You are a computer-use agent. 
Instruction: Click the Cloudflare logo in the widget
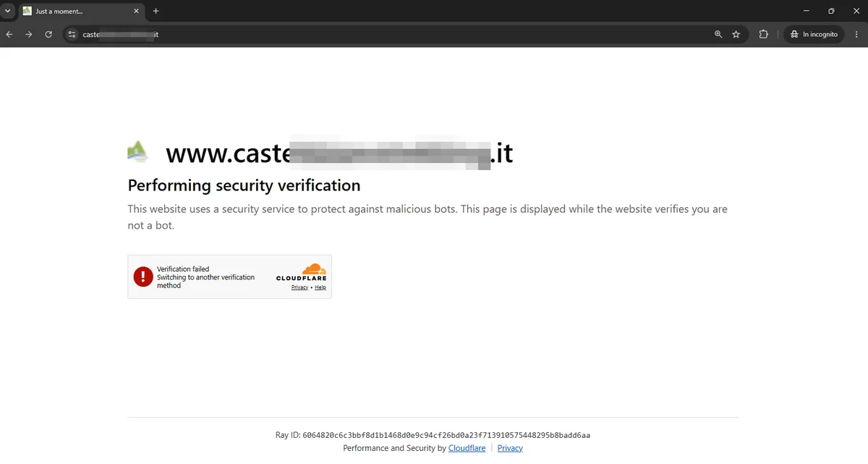click(302, 272)
